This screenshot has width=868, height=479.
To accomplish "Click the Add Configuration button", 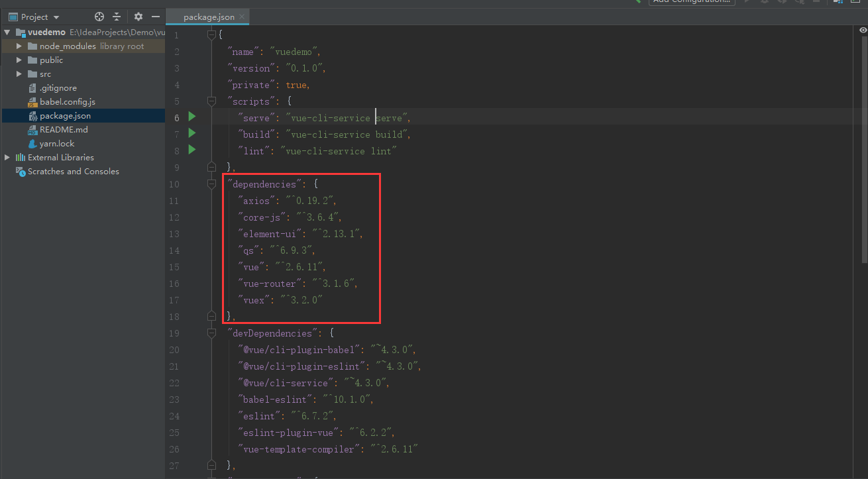I will click(692, 2).
